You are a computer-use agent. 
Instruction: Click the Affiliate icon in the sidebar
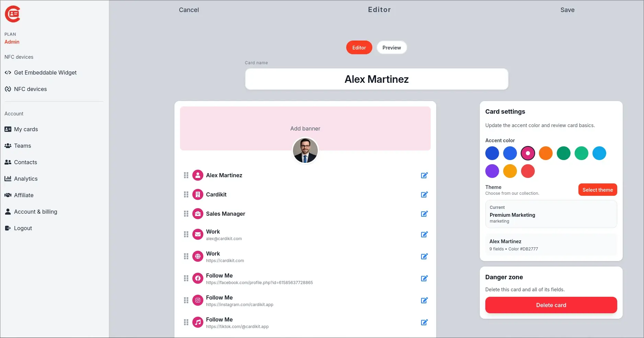coord(8,195)
